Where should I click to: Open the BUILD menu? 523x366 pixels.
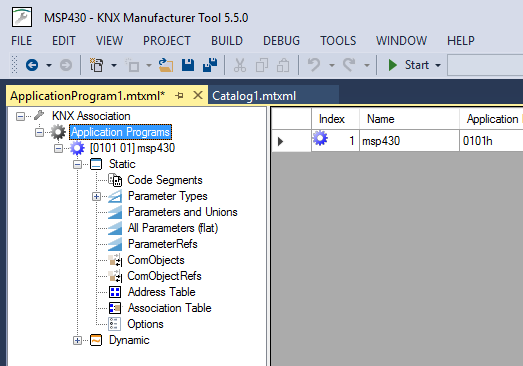pos(227,41)
